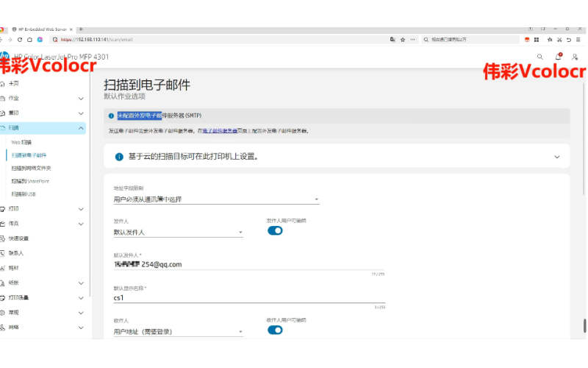This screenshot has width=588, height=368.
Task: Select 扫描到 USB in sidebar
Action: coord(24,194)
